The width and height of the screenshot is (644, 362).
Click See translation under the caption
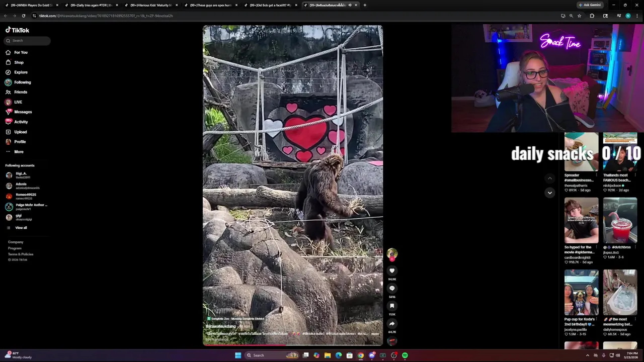point(217,339)
